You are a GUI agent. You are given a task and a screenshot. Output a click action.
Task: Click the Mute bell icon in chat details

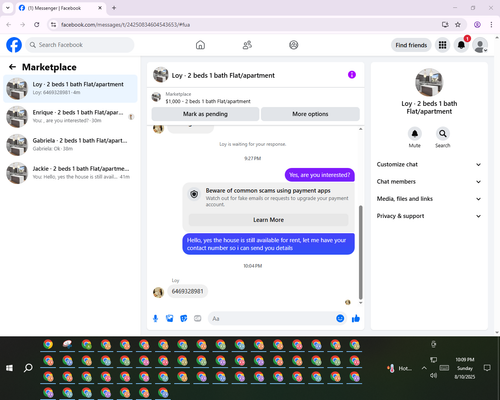point(415,134)
